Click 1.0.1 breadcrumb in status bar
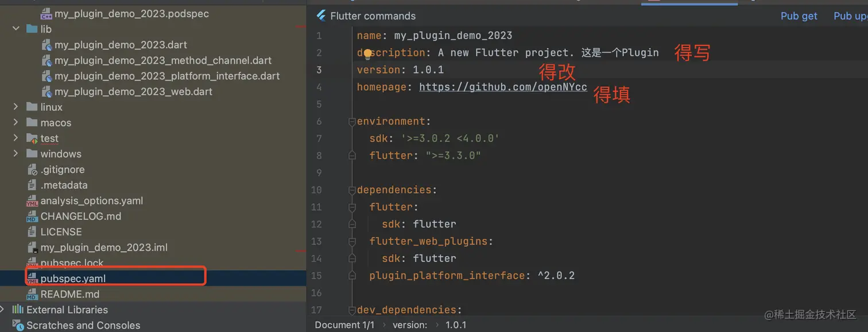 [456, 325]
